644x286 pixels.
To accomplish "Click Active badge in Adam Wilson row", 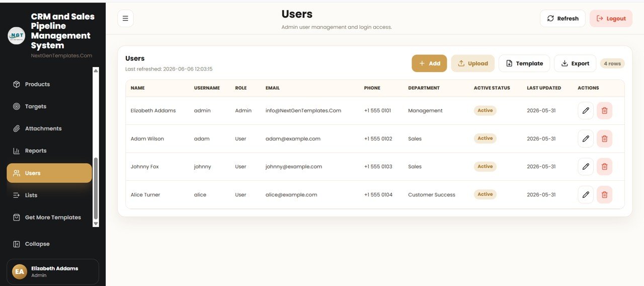I will coord(485,138).
